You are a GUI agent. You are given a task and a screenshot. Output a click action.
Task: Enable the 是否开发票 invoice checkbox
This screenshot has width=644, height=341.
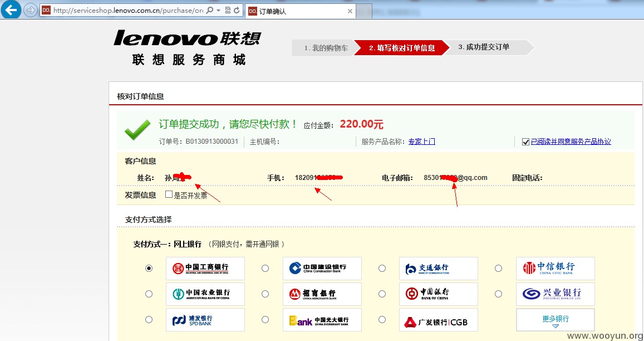point(169,194)
